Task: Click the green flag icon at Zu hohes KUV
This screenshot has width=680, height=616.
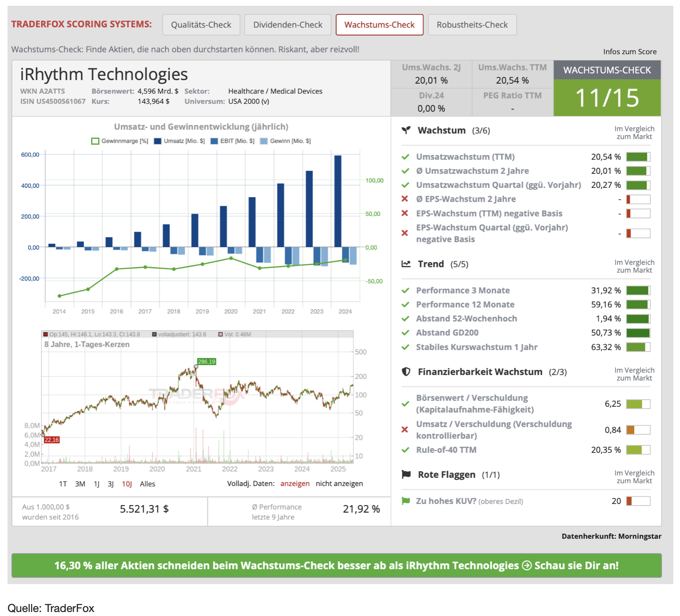Action: click(406, 501)
